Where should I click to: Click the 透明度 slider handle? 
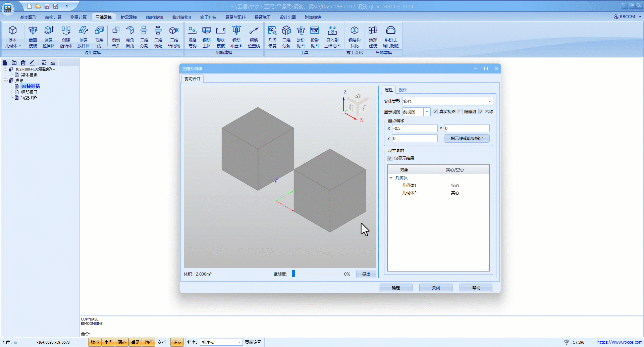293,274
